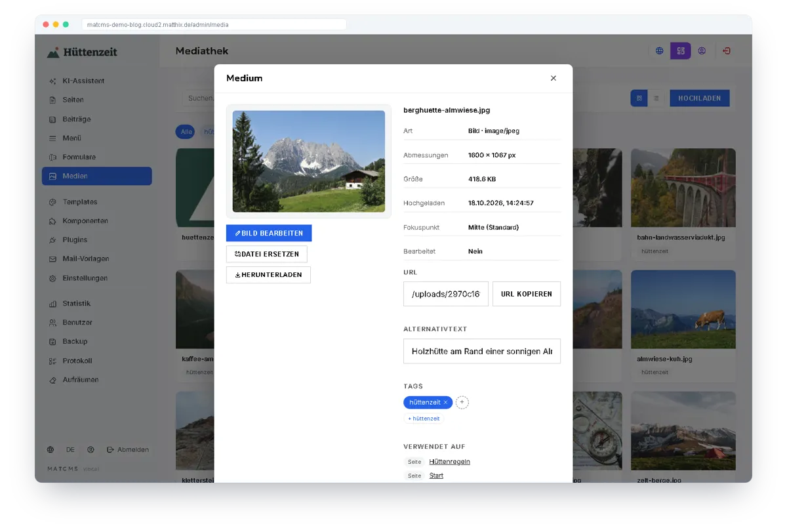Click the Protokoll sidebar icon

pyautogui.click(x=52, y=361)
